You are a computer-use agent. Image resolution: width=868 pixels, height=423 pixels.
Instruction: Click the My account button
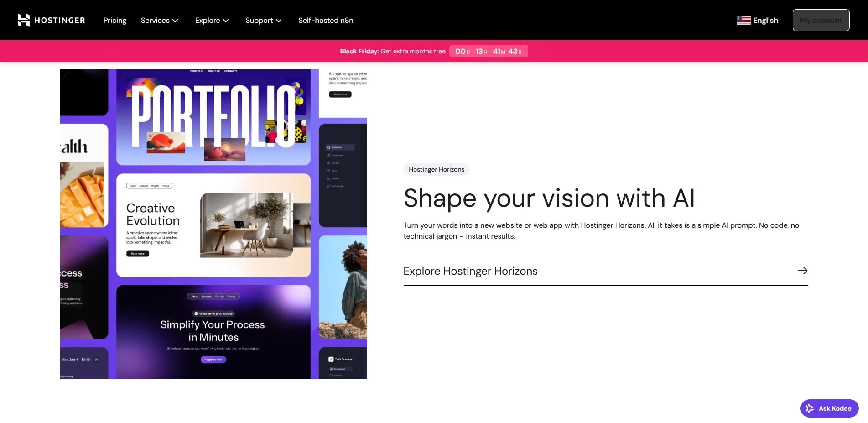point(821,20)
